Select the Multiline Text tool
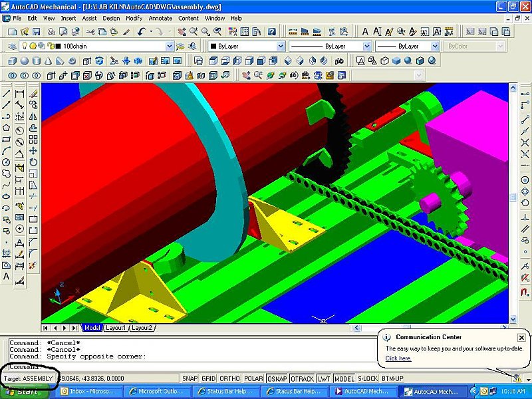 6,277
